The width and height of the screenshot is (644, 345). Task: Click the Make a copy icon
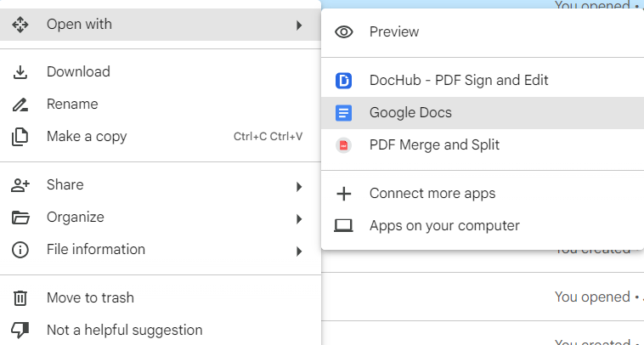[20, 137]
